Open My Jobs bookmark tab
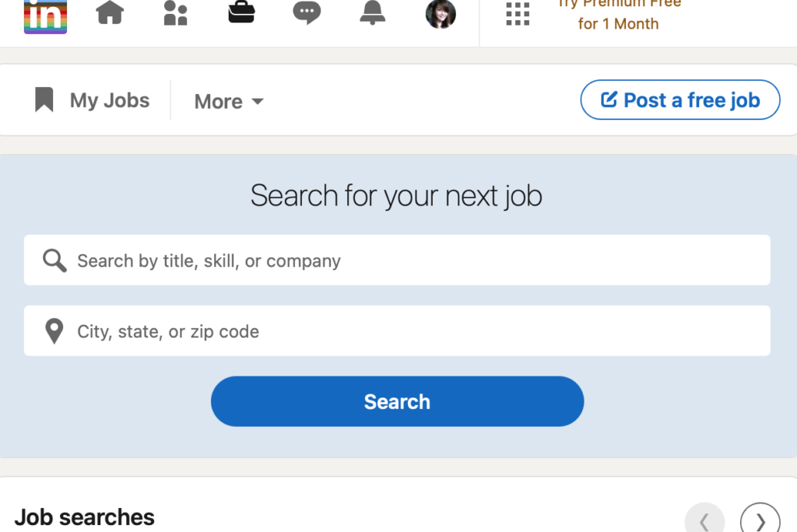 coord(93,100)
